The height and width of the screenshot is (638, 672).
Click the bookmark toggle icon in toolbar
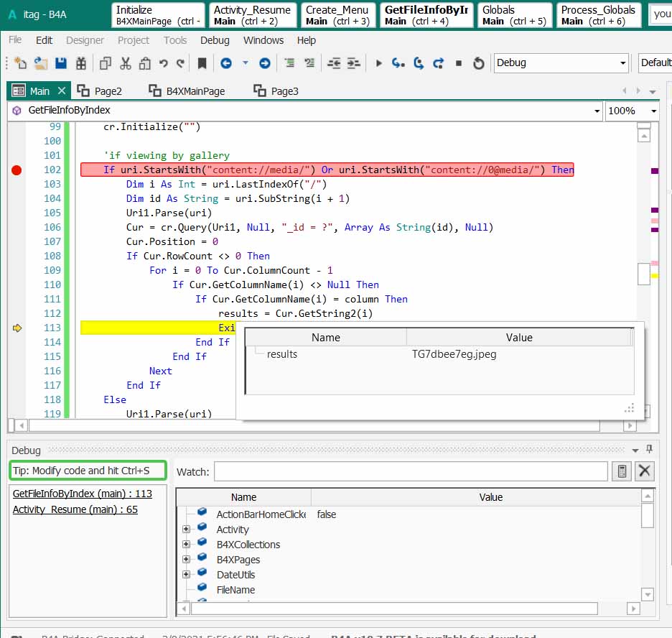coord(202,63)
